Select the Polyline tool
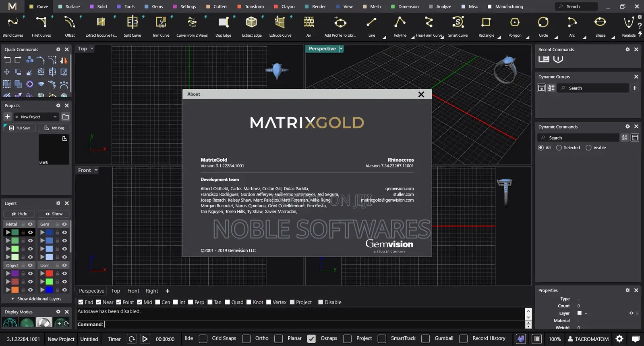 (400, 27)
